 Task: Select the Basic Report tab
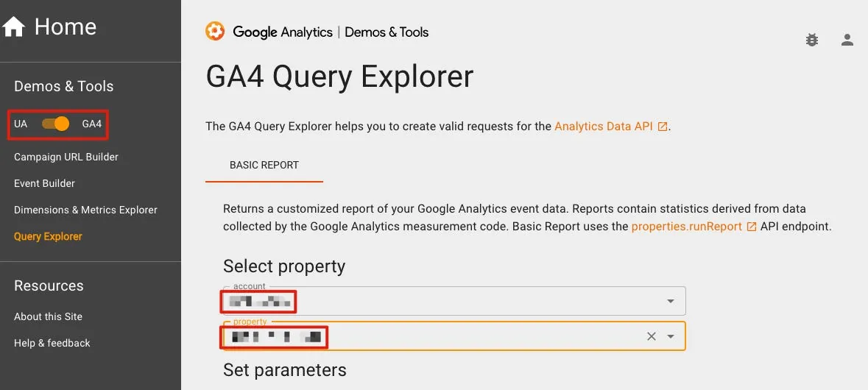(264, 165)
